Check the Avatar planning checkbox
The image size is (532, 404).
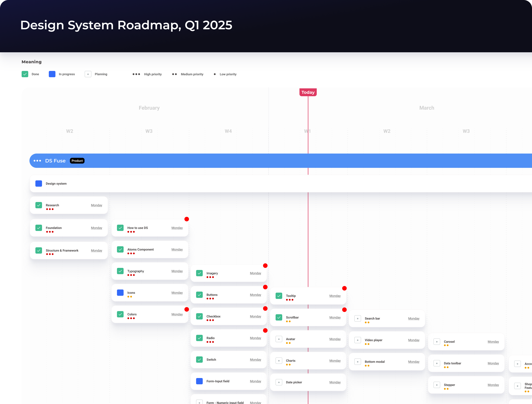(279, 339)
